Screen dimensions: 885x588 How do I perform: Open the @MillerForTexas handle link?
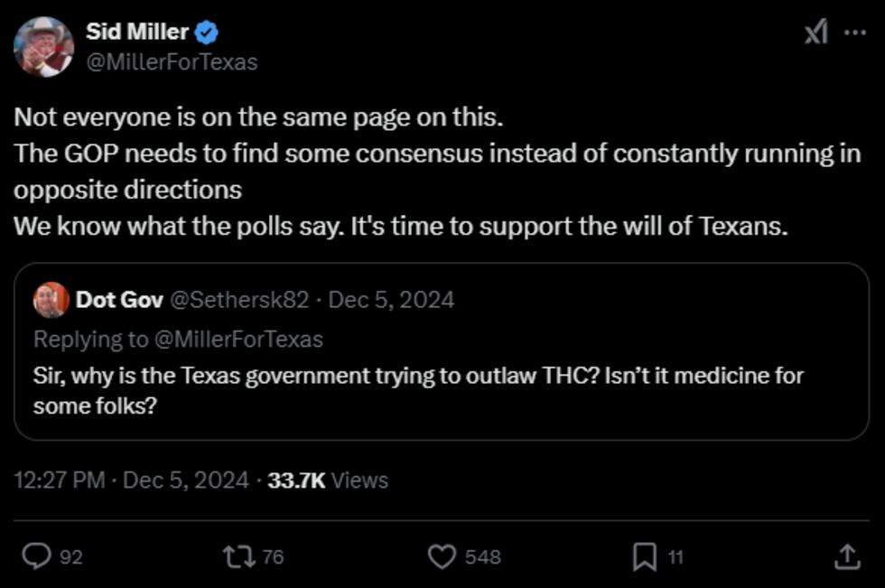(172, 61)
